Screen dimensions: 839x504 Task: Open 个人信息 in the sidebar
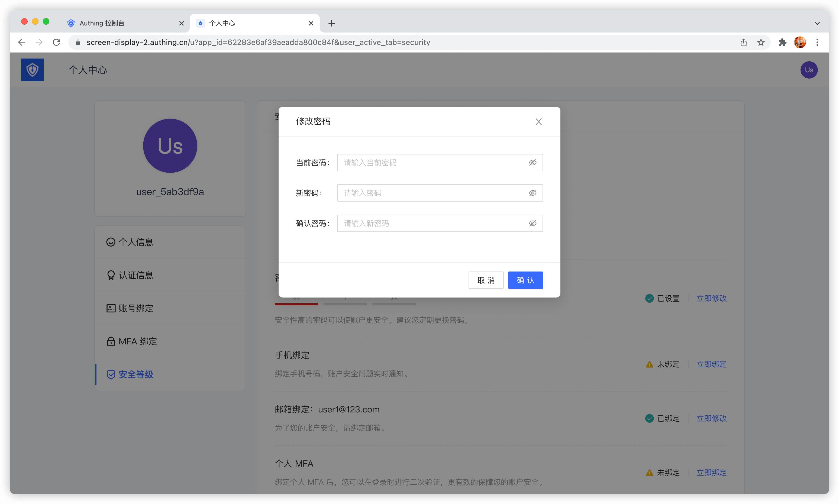(x=170, y=242)
